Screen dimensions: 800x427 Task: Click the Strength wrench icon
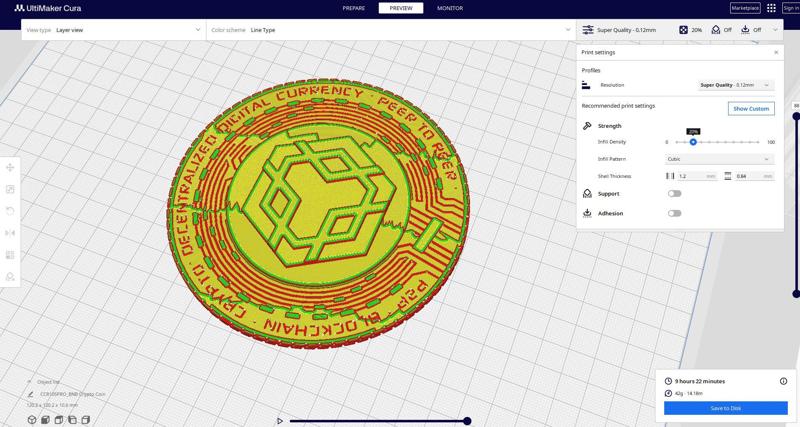pos(587,125)
